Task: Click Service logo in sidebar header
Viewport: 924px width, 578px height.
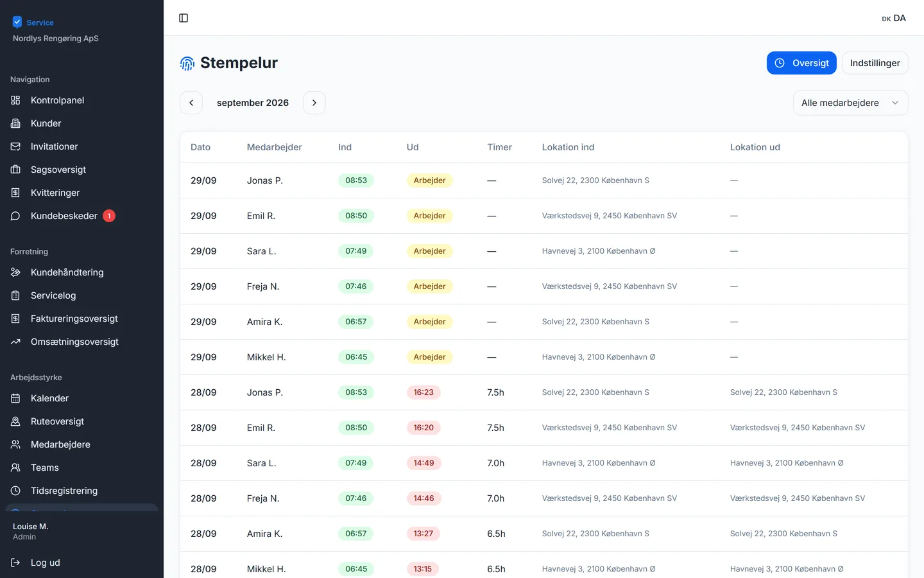Action: [x=33, y=22]
